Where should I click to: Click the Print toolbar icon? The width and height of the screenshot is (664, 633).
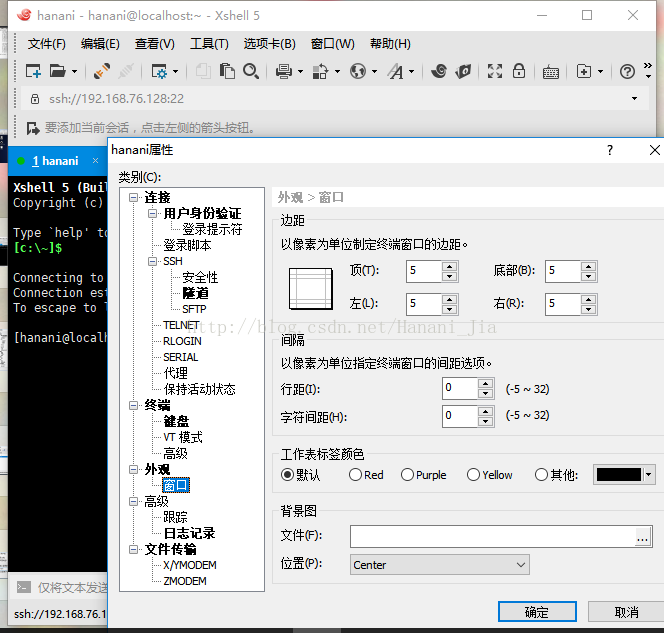pyautogui.click(x=284, y=71)
